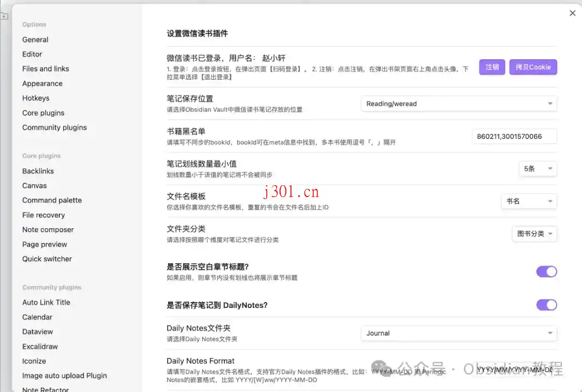This screenshot has height=392, width=582.
Task: Open the 笔记保存位置 Reading/weread dropdown
Action: [459, 103]
